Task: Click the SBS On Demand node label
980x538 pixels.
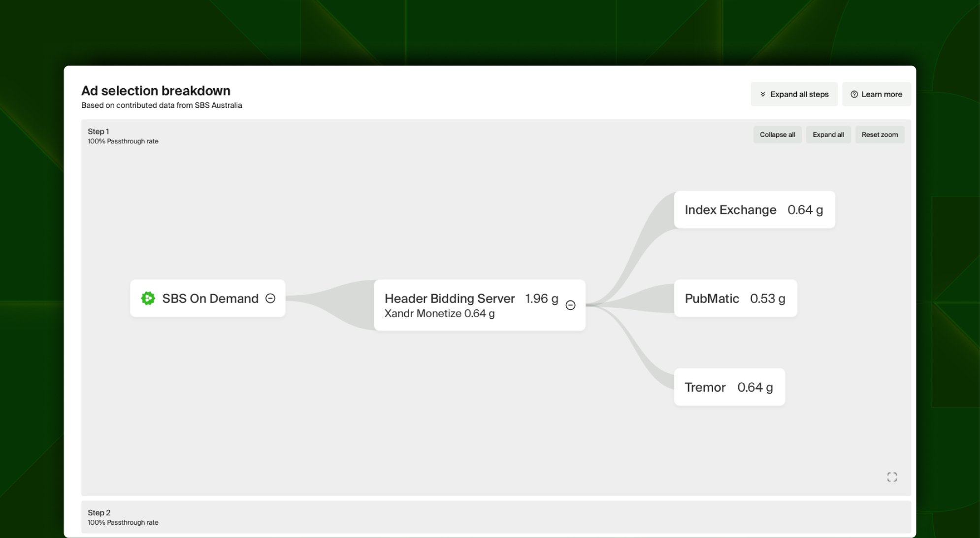Action: tap(210, 299)
